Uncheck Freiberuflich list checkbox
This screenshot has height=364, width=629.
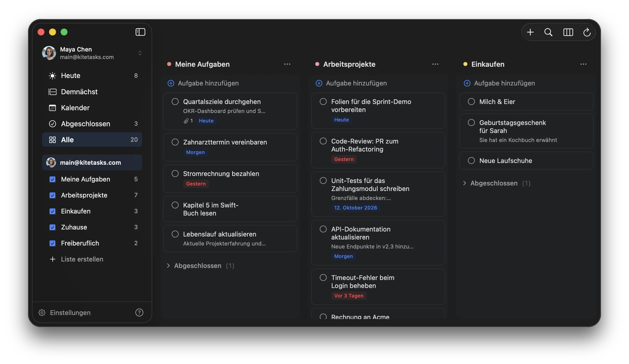(x=52, y=243)
